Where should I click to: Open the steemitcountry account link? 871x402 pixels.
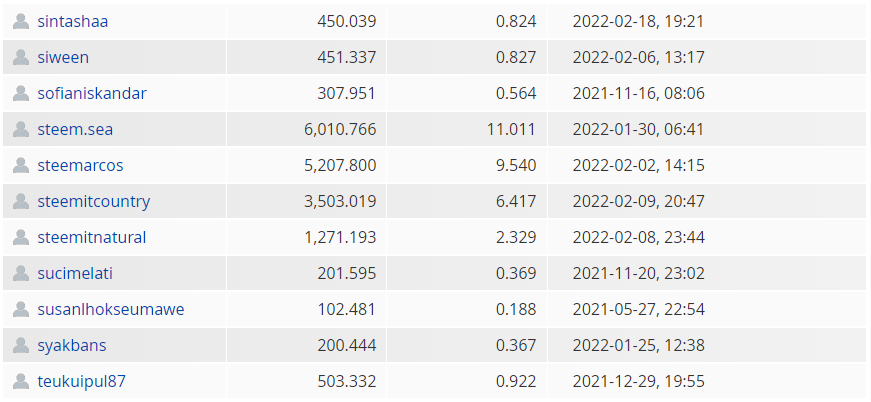pyautogui.click(x=94, y=202)
